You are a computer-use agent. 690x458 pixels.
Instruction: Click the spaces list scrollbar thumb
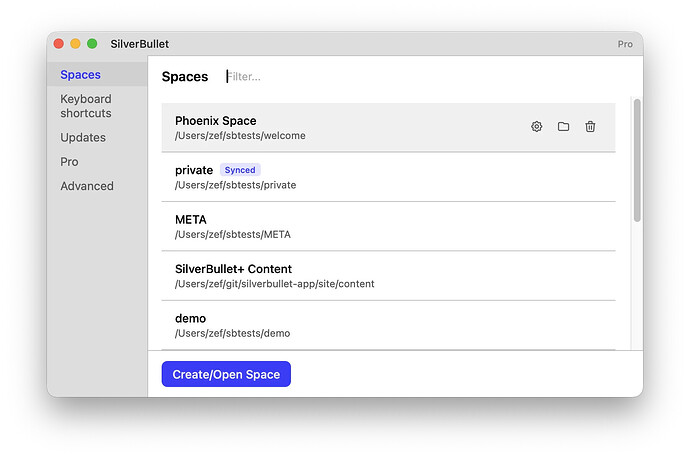coord(637,160)
